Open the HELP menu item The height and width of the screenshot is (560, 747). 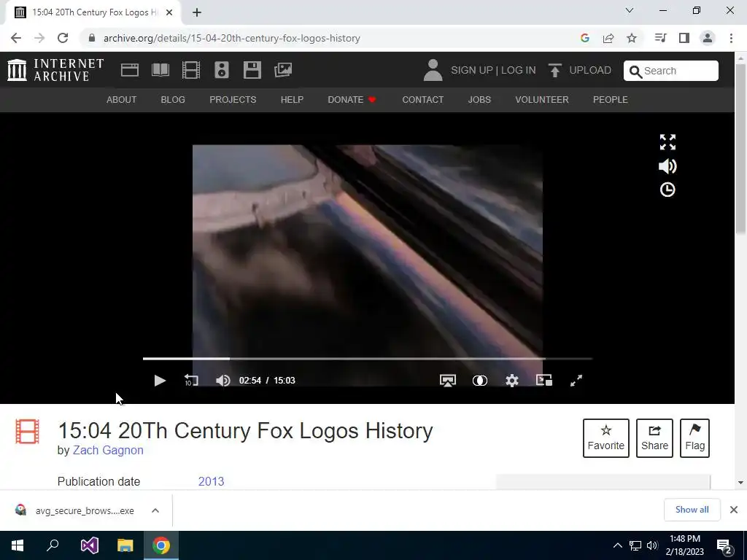292,99
